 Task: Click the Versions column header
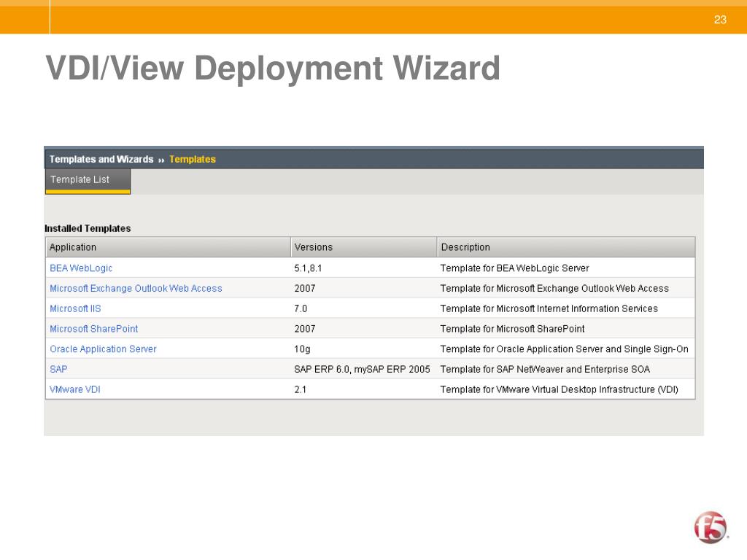364,247
